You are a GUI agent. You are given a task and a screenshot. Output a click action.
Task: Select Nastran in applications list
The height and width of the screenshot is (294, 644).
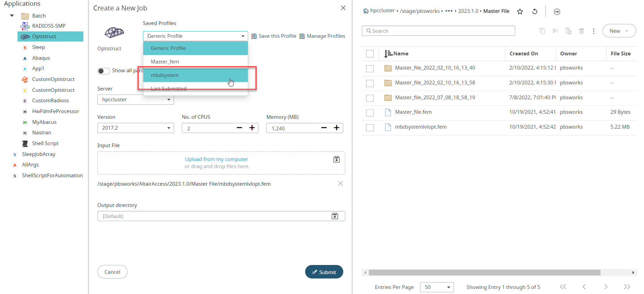tap(41, 133)
